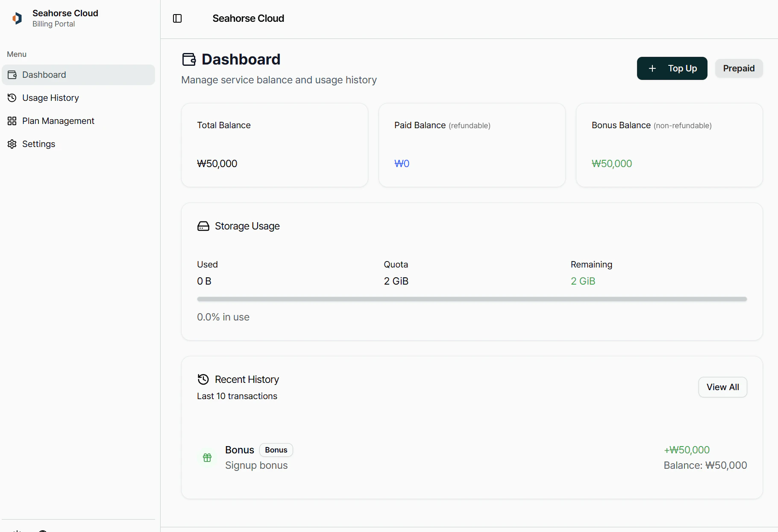
Task: Click the wallet icon beside Dashboard heading
Action: (x=189, y=59)
